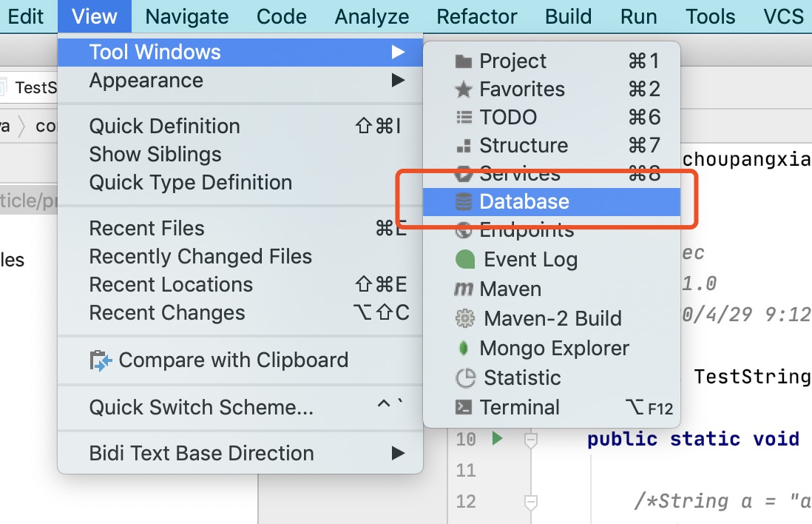Click the Statistic pie chart icon

click(x=465, y=378)
